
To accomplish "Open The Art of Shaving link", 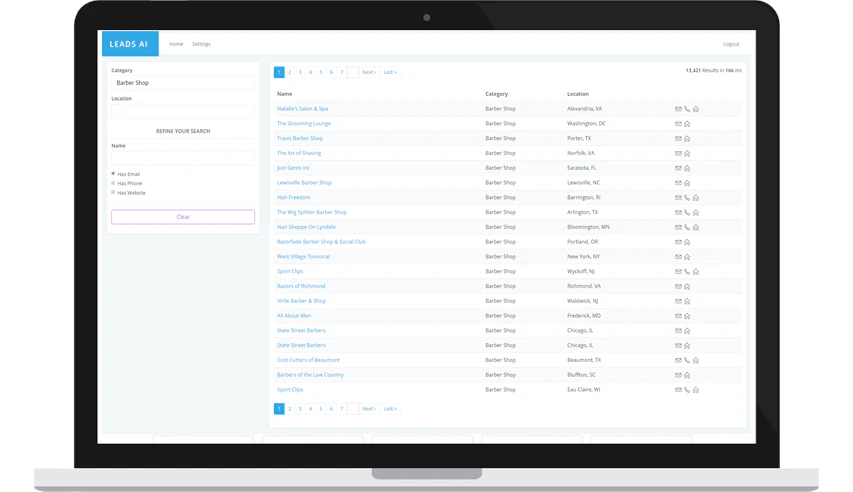I will (x=299, y=153).
